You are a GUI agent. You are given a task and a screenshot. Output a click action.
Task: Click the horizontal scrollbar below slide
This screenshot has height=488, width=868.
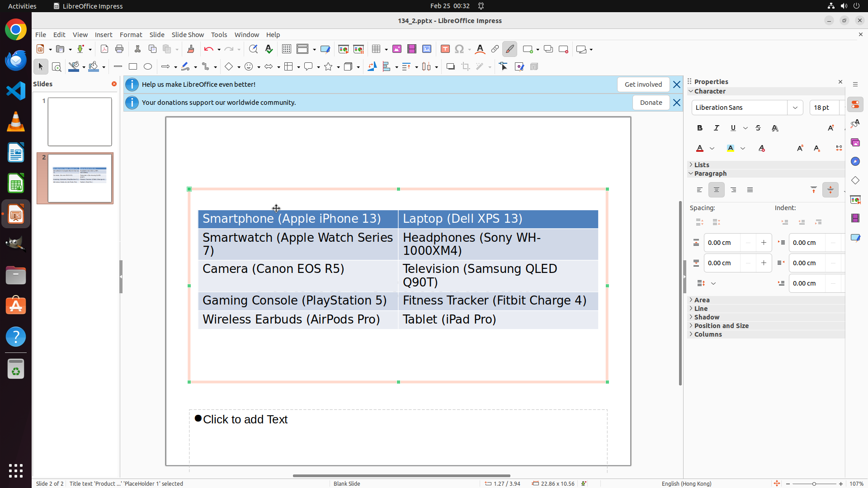coord(401,476)
